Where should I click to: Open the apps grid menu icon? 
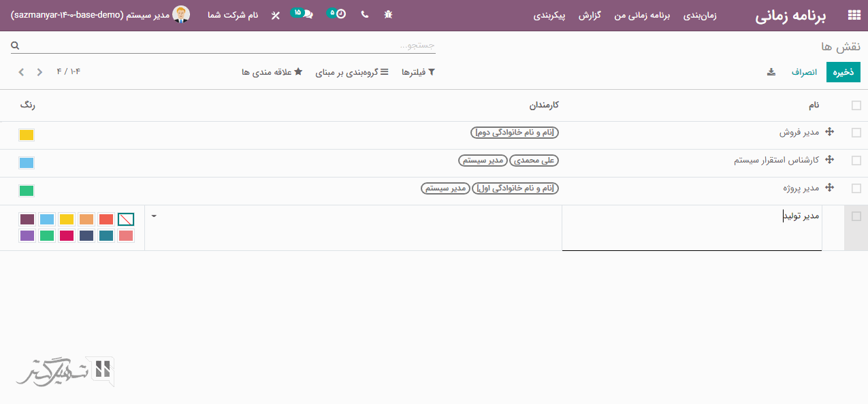click(x=854, y=15)
